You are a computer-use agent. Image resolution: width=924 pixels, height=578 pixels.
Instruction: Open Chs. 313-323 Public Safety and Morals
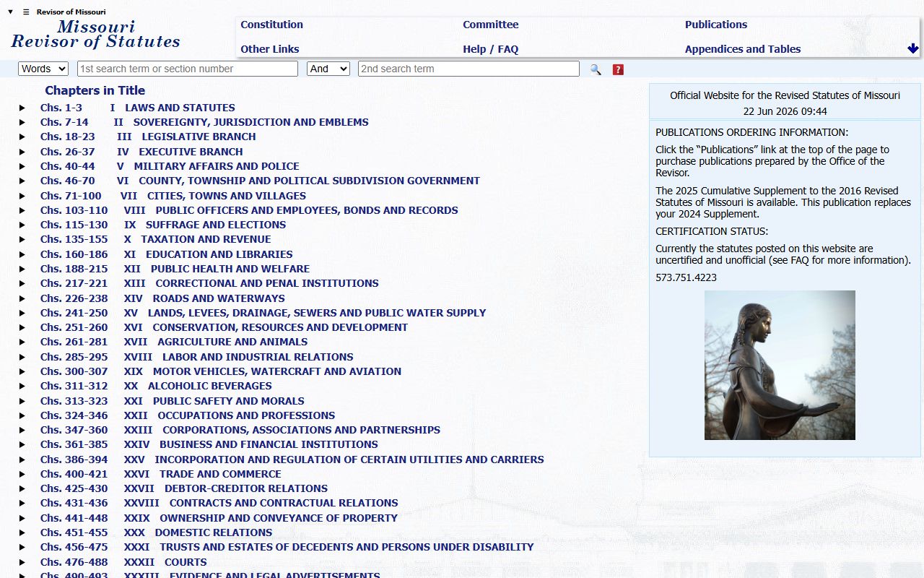(x=173, y=401)
